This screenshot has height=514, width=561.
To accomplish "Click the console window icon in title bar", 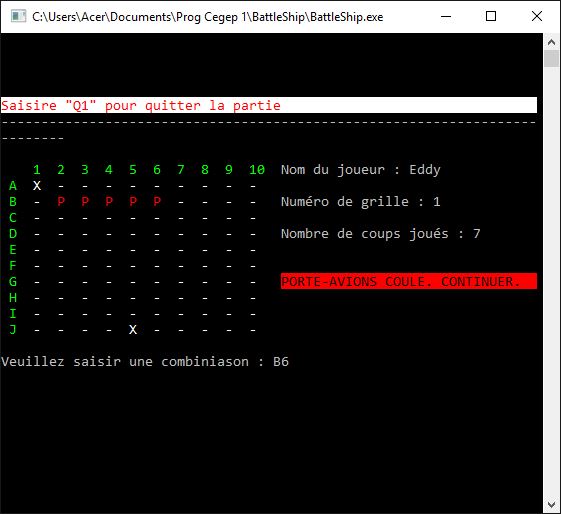I will pos(18,16).
